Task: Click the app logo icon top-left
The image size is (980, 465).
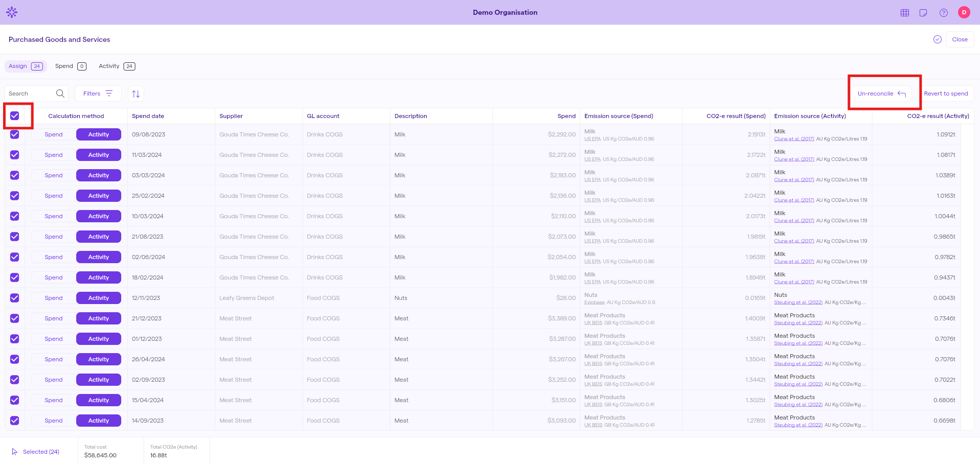Action: tap(12, 12)
